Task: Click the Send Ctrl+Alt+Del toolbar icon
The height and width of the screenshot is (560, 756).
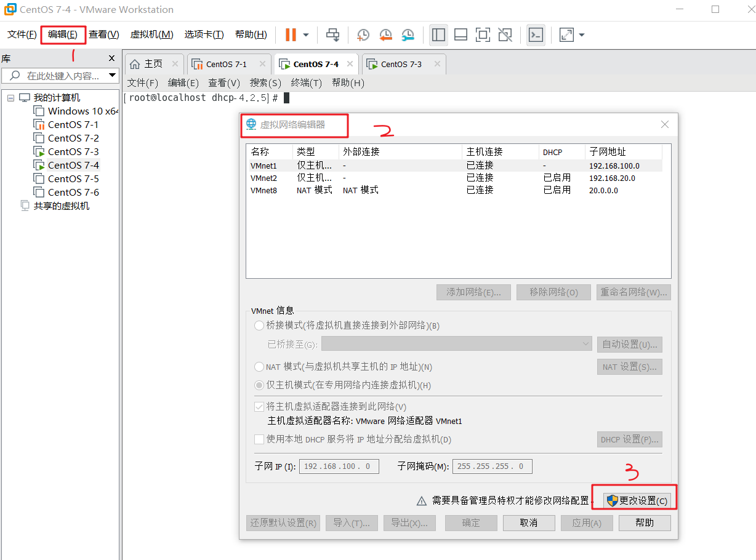Action: pos(333,35)
